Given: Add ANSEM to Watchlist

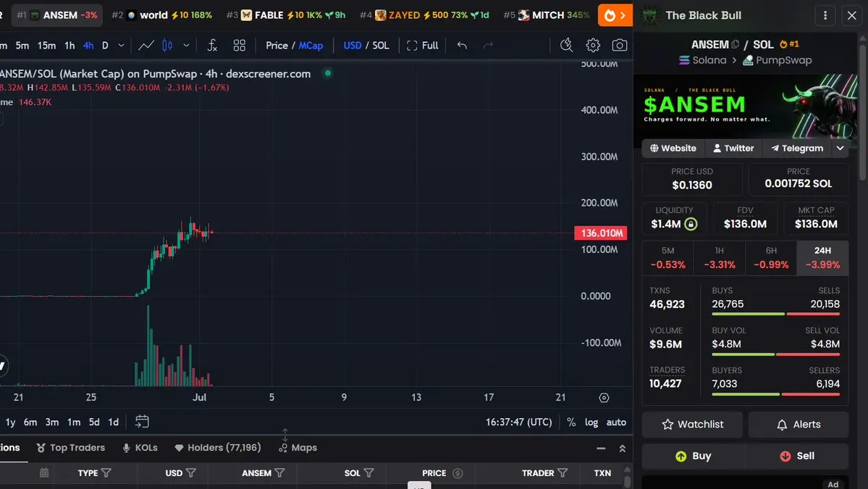Looking at the screenshot, I should point(692,425).
